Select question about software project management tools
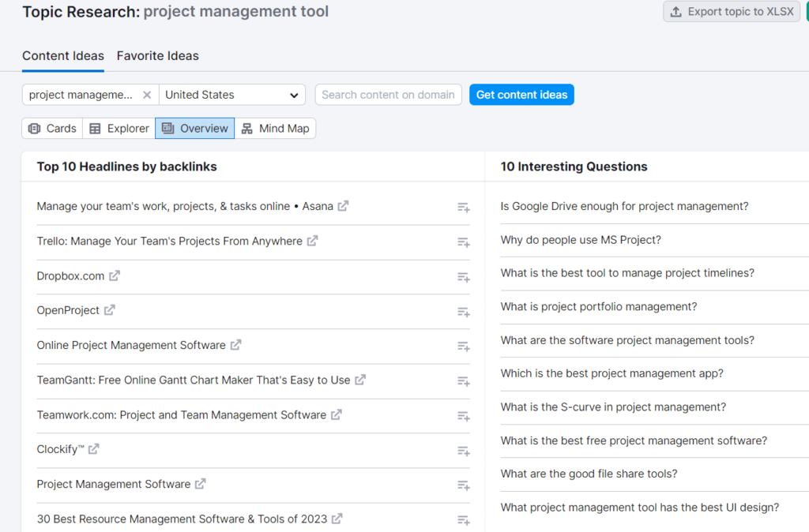The image size is (809, 532). click(x=627, y=340)
